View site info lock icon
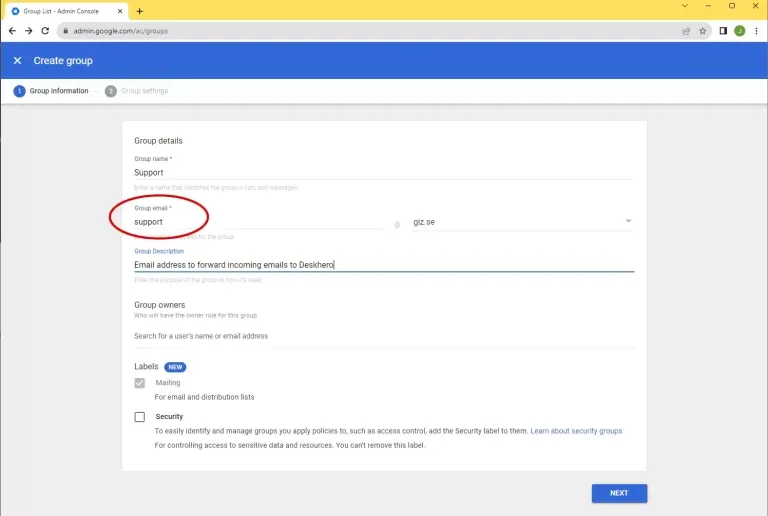 coord(66,31)
